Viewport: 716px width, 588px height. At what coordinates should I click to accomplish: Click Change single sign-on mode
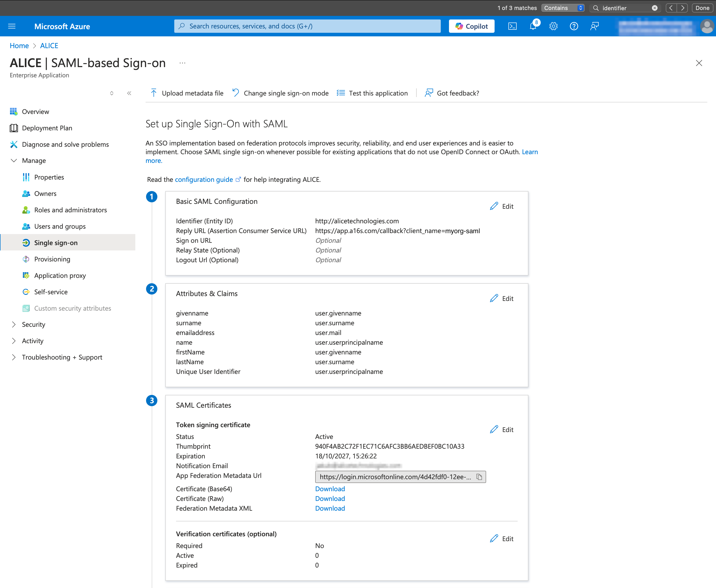(x=280, y=93)
